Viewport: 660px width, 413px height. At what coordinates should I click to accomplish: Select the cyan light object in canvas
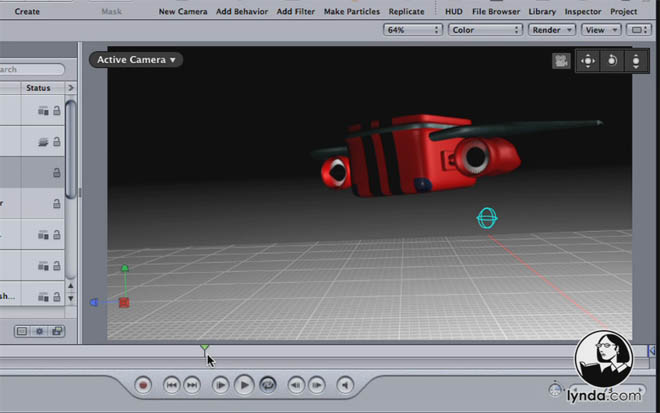[x=487, y=218]
